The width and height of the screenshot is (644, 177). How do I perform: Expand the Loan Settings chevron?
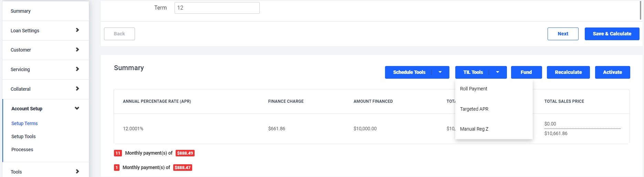coord(77,30)
